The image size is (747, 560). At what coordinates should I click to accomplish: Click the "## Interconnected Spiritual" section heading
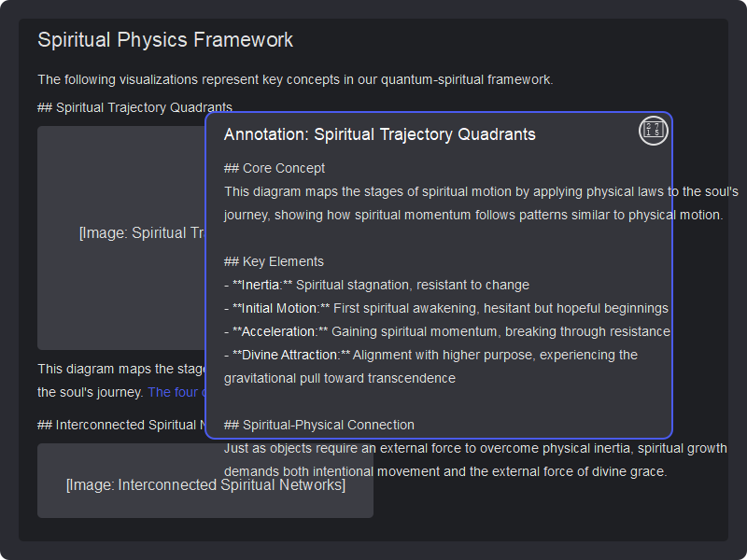tap(121, 425)
